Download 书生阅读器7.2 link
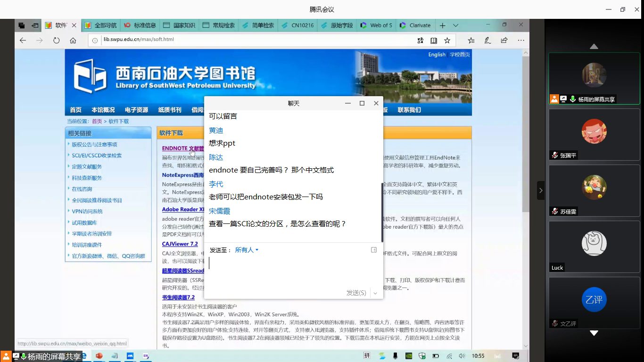Viewport: 644px width, 362px height. pos(178,297)
